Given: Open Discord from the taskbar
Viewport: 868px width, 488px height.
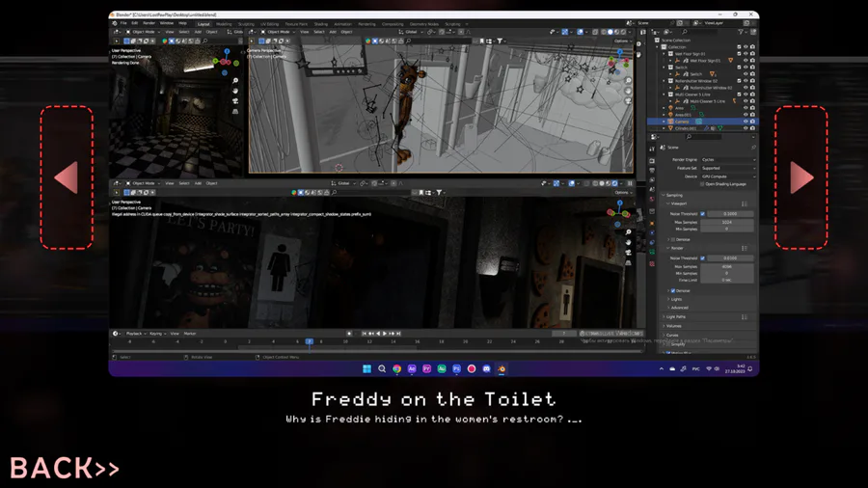Looking at the screenshot, I should coord(486,368).
